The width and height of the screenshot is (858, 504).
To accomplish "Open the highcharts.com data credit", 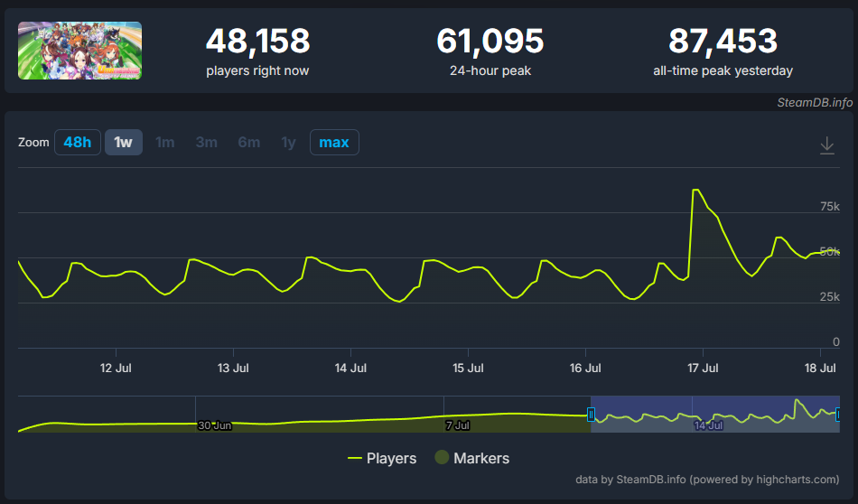I will [x=707, y=480].
